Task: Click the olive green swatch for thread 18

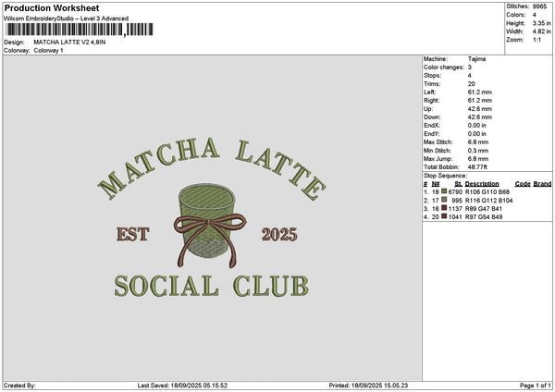Action: coord(444,191)
